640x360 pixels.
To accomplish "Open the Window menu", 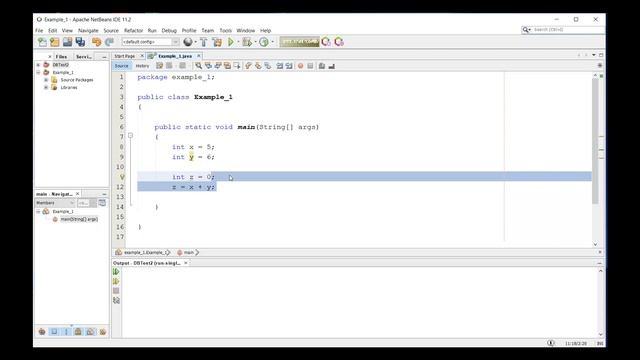I will [x=245, y=31].
